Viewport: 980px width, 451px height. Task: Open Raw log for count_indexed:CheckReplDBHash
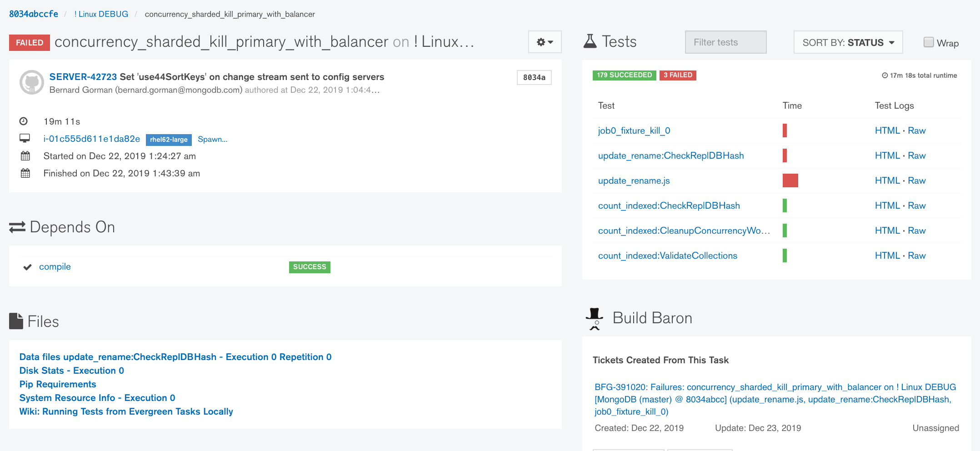click(x=917, y=205)
